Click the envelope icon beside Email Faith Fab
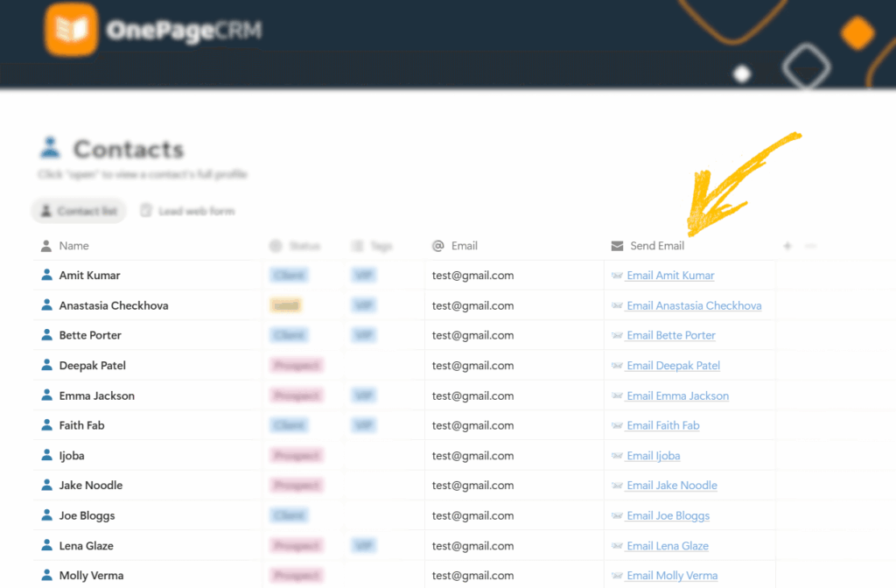 [x=617, y=425]
